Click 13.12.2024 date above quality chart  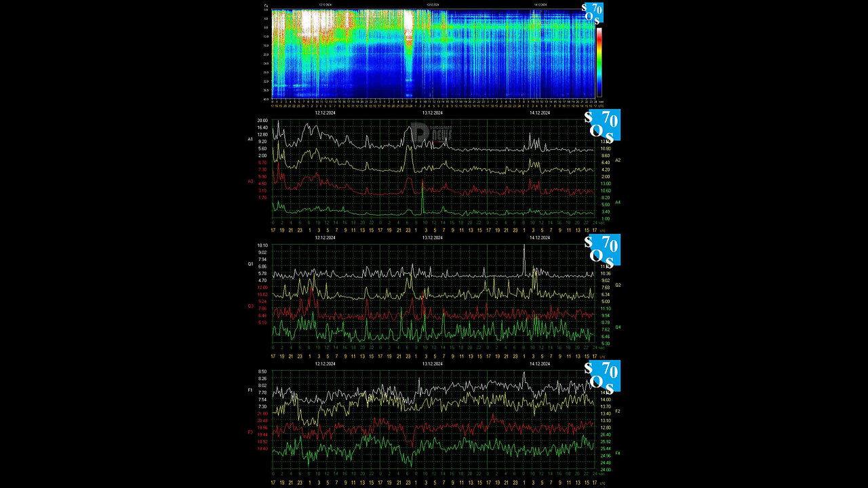click(x=433, y=238)
